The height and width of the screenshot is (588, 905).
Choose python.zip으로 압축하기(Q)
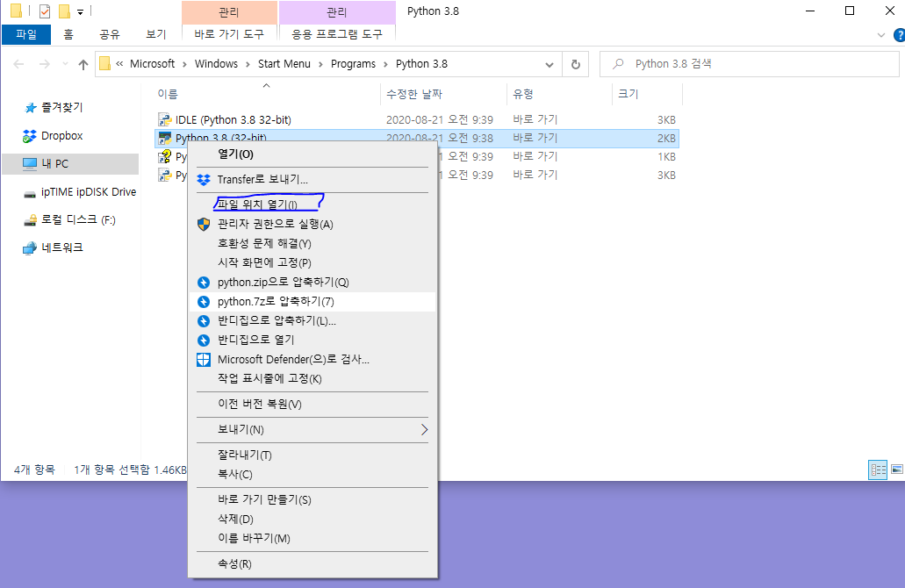coord(312,283)
